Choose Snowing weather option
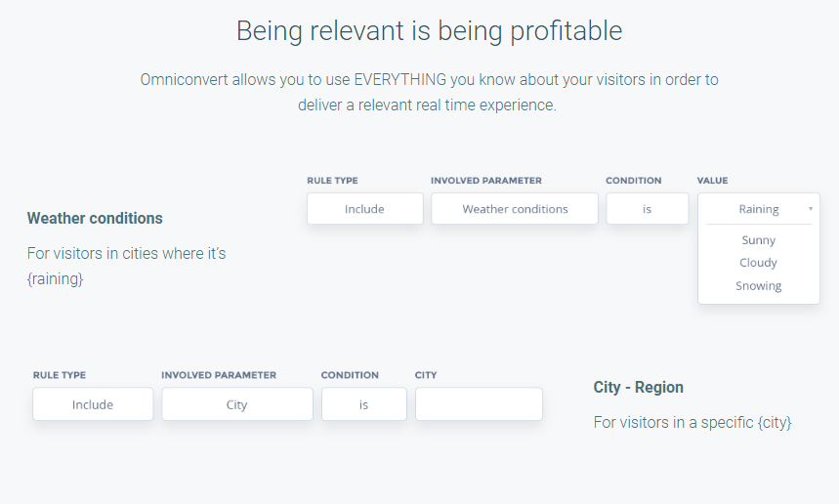This screenshot has height=504, width=839. pyautogui.click(x=758, y=286)
